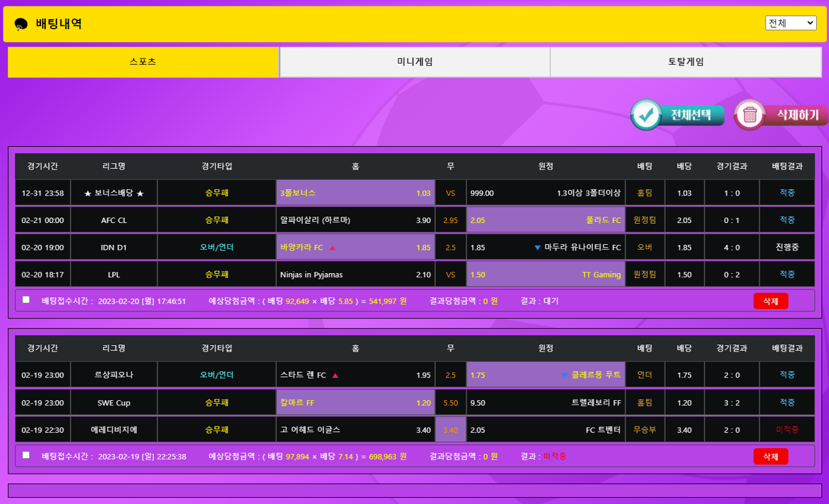The width and height of the screenshot is (829, 504).
Task: Click the star icon before 보너스베팅
Action: click(88, 193)
